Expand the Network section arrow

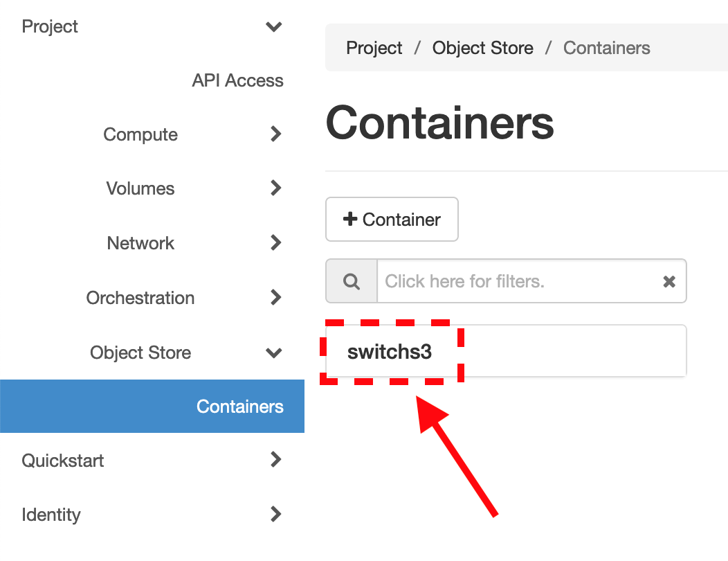(276, 242)
